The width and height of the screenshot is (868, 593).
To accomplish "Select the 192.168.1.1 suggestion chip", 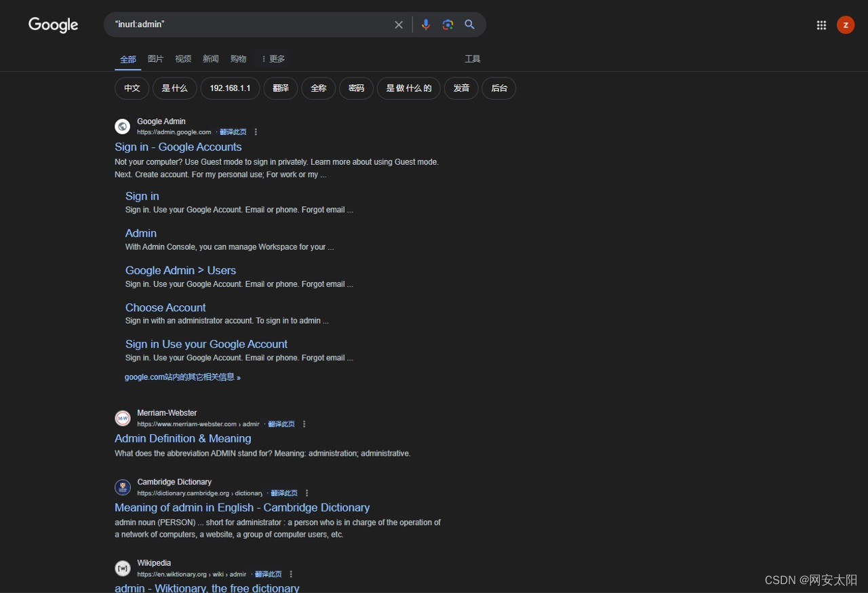I will coord(230,88).
